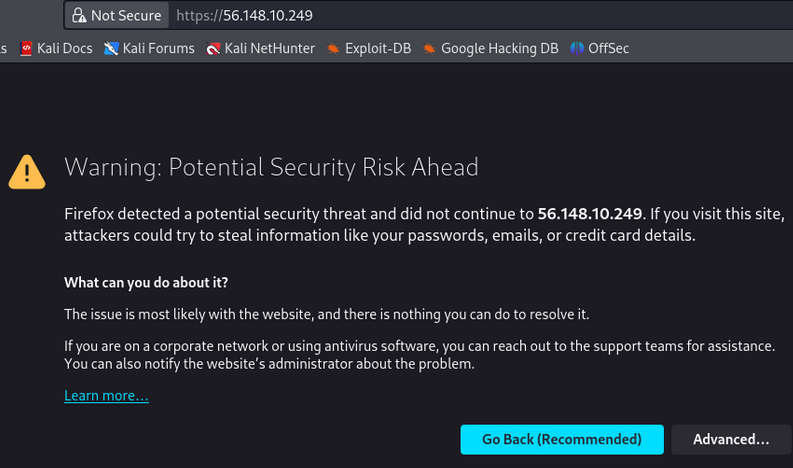Viewport: 793px width, 468px height.
Task: Click the Kali Forums bookmark icon
Action: (111, 48)
